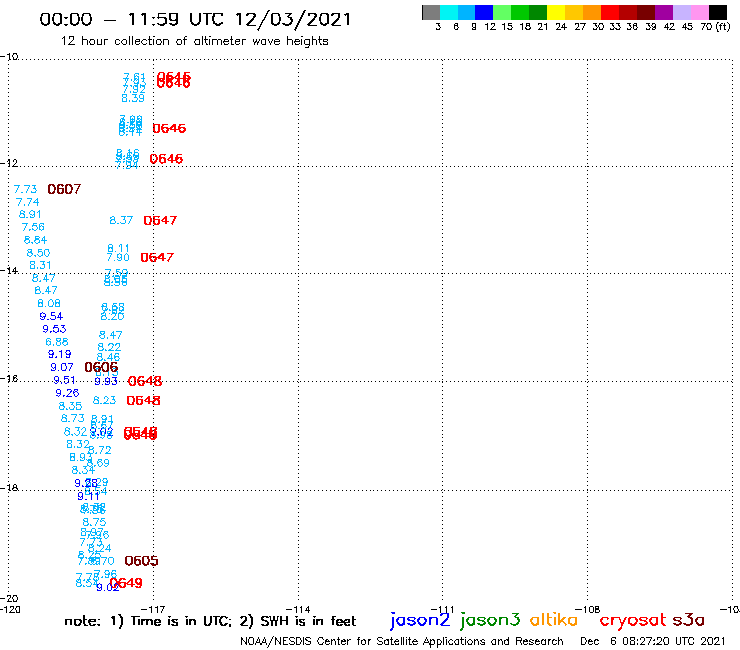
Task: Click the 'altika' satellite legend label
Action: point(553,620)
